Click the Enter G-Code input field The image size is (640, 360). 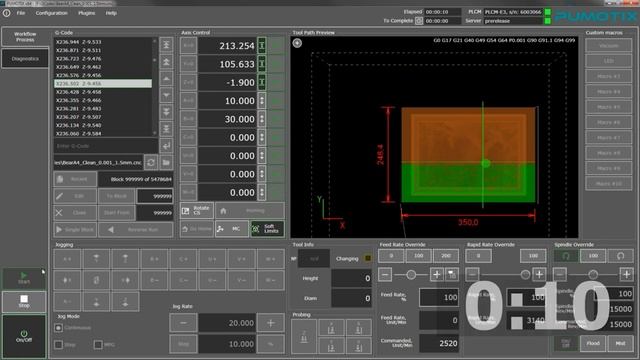[x=106, y=146]
